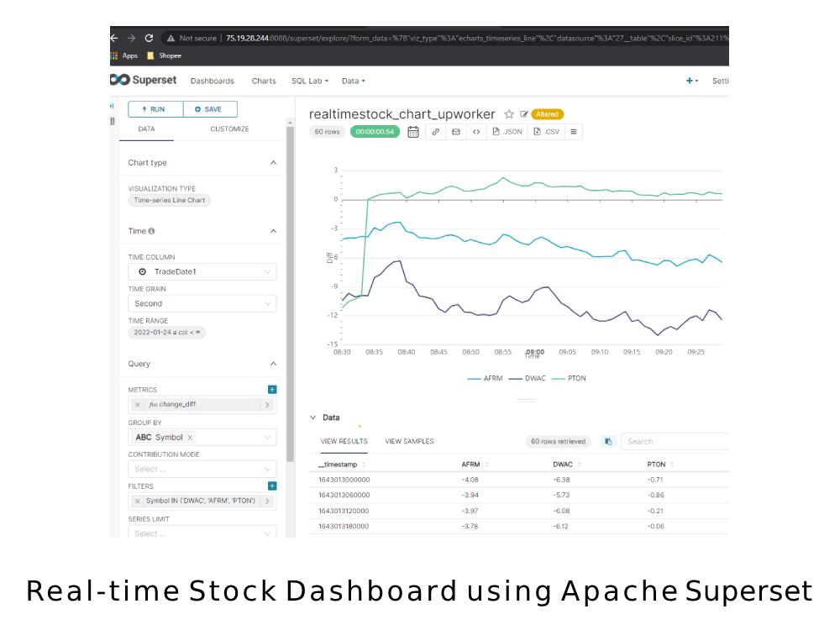
Task: Run the query with the RUN button
Action: [x=155, y=109]
